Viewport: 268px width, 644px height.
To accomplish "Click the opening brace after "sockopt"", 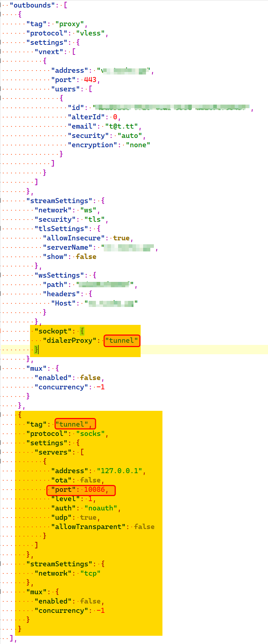I will click(x=82, y=331).
